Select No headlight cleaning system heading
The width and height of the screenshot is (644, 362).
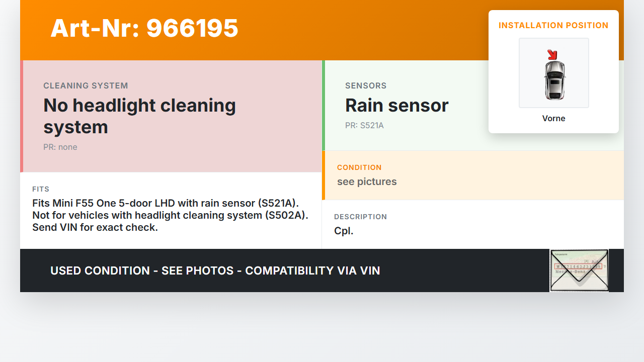(139, 116)
